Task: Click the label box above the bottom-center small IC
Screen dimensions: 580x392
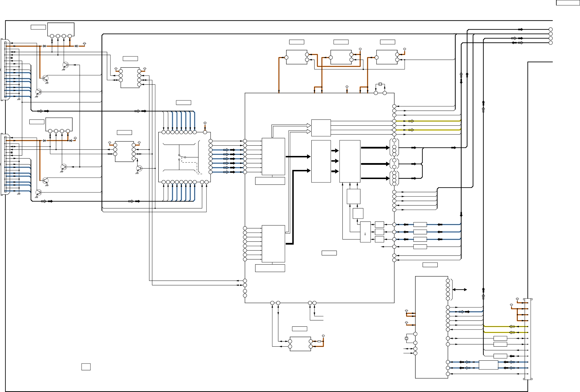Action: (x=299, y=329)
